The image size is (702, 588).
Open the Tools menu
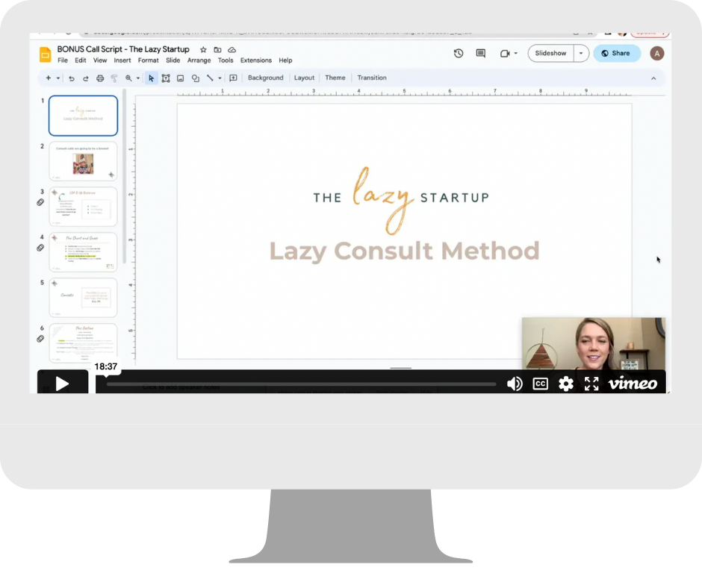[226, 60]
